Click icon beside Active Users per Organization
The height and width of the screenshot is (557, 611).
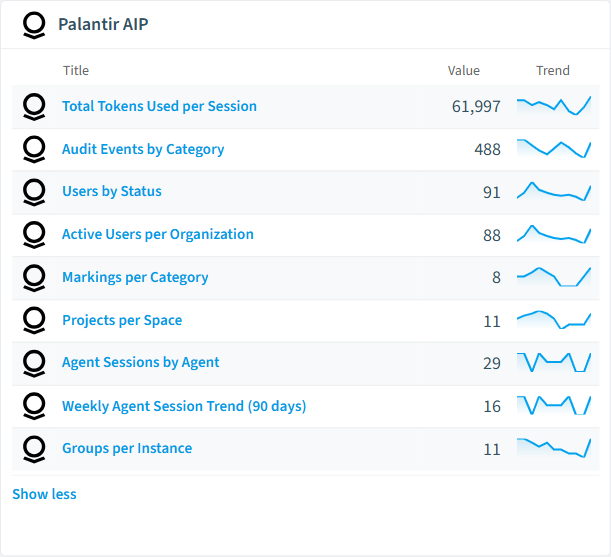coord(34,235)
